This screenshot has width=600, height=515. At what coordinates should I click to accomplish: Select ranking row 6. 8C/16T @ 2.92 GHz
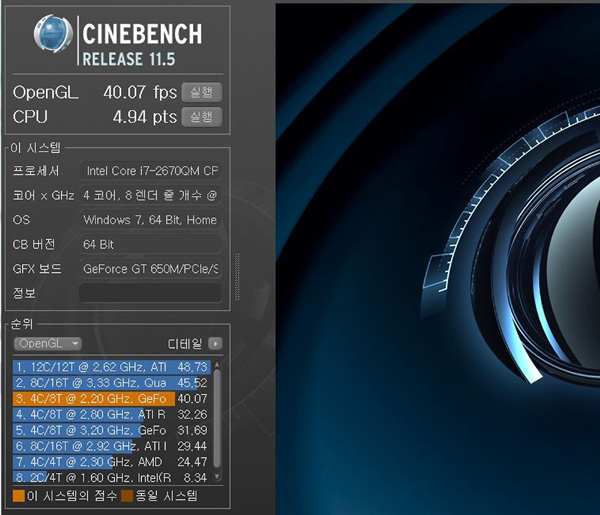pyautogui.click(x=112, y=446)
